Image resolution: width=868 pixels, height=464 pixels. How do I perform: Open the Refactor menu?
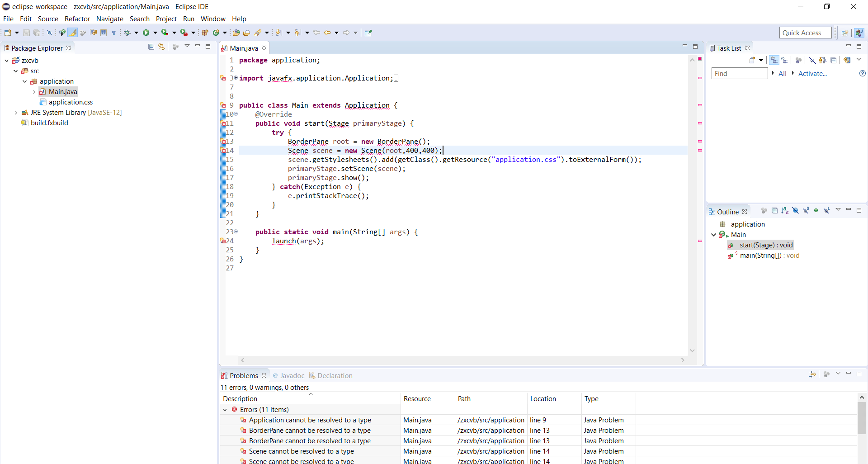tap(77, 19)
